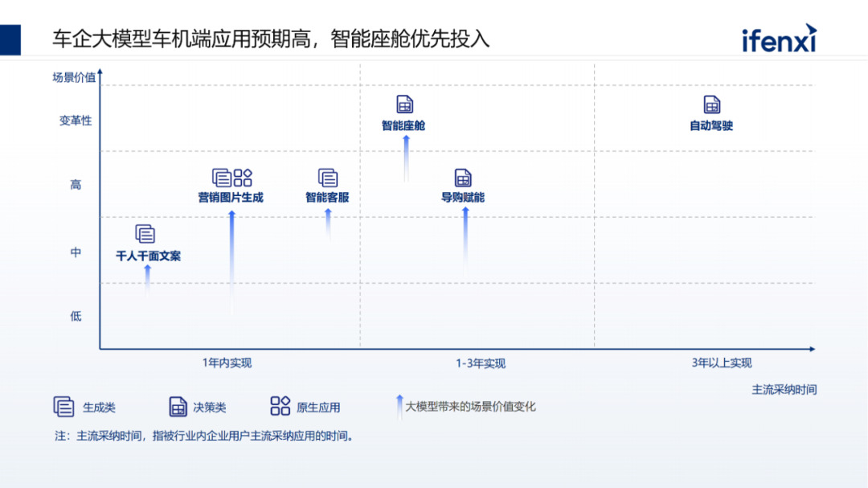Click the ifenxi logo
868x488 pixels.
780,39
